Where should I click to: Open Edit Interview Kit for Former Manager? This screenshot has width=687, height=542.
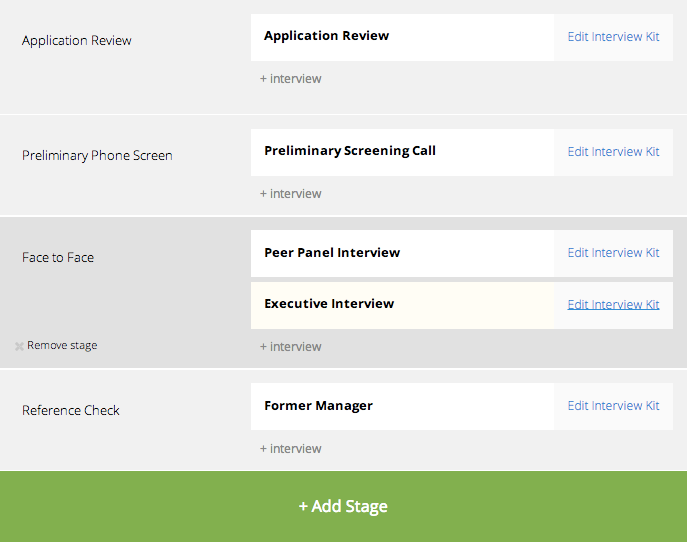tap(613, 406)
